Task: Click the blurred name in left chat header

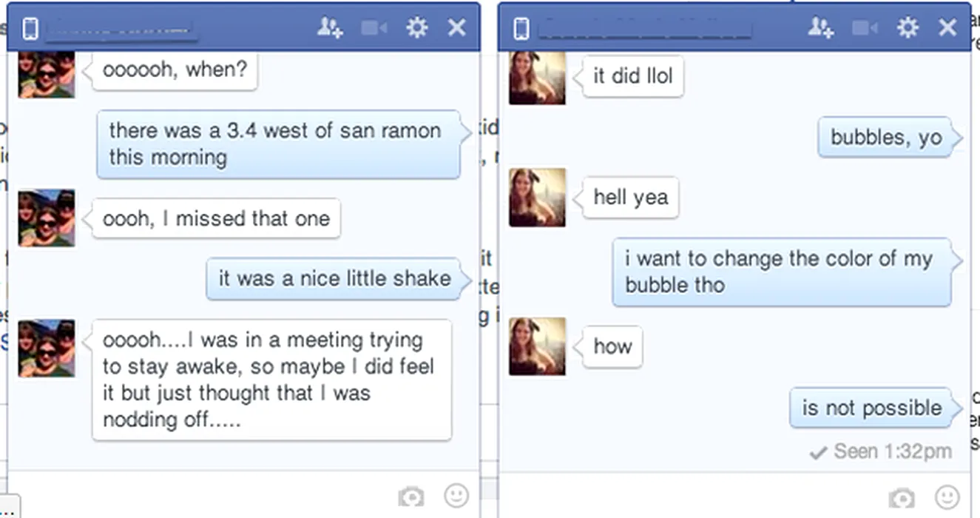Action: pyautogui.click(x=120, y=29)
